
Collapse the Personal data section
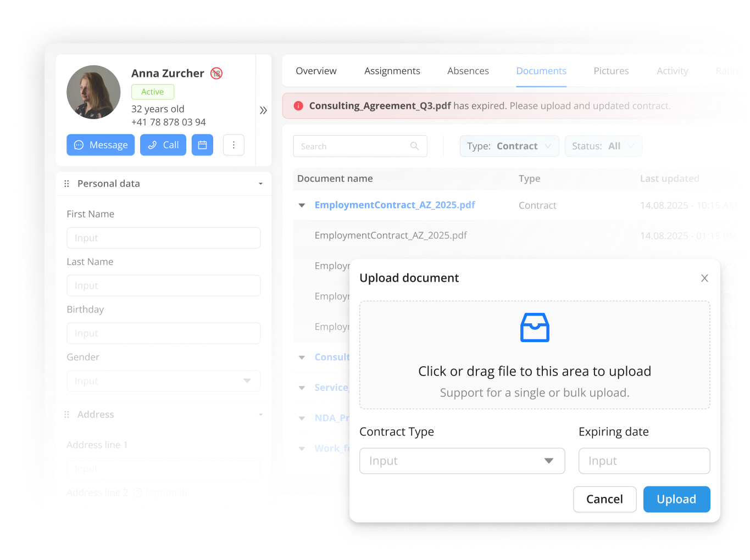(260, 184)
